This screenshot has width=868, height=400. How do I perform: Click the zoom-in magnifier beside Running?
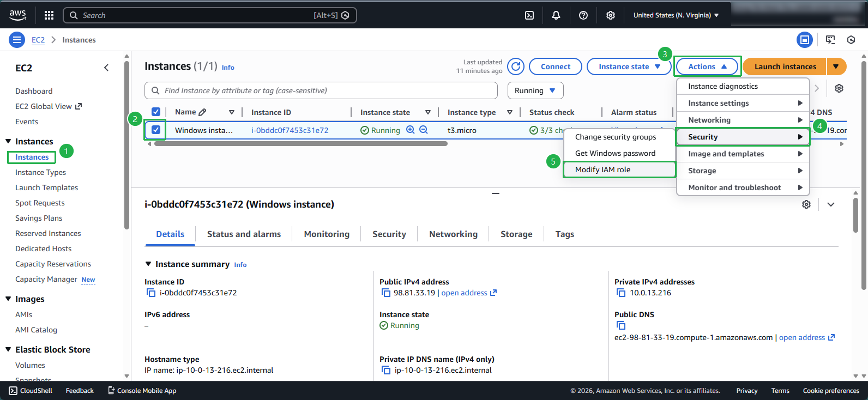tap(411, 130)
